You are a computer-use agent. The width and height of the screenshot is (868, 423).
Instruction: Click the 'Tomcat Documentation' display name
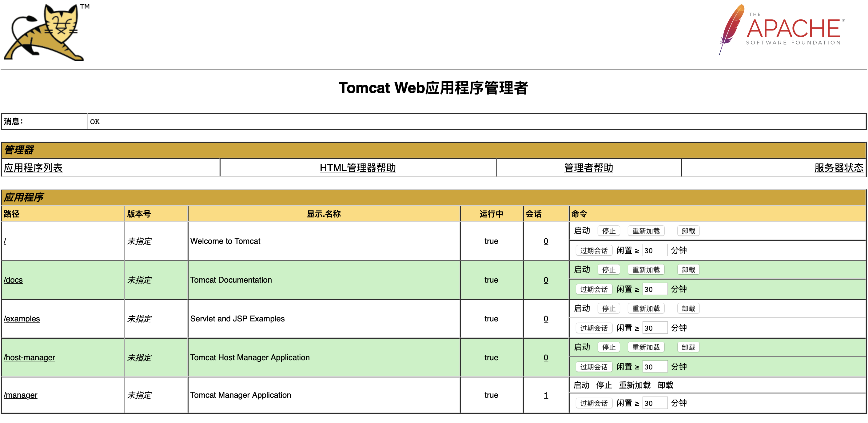(x=231, y=280)
